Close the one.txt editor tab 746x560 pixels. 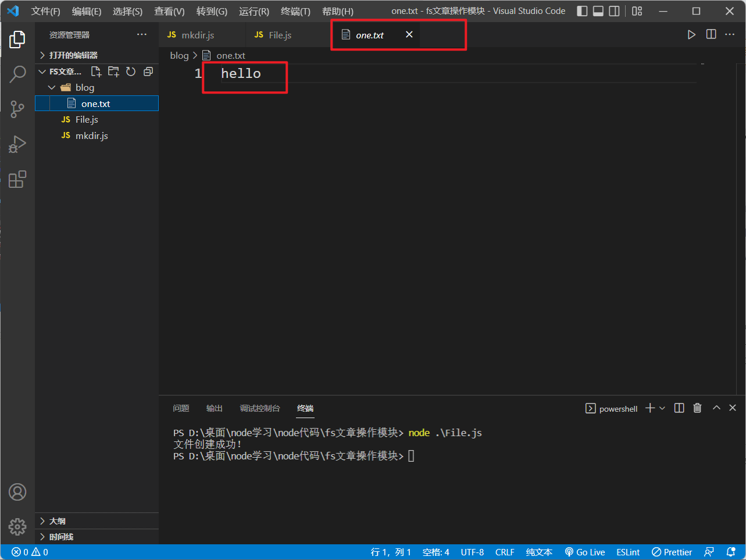point(409,35)
